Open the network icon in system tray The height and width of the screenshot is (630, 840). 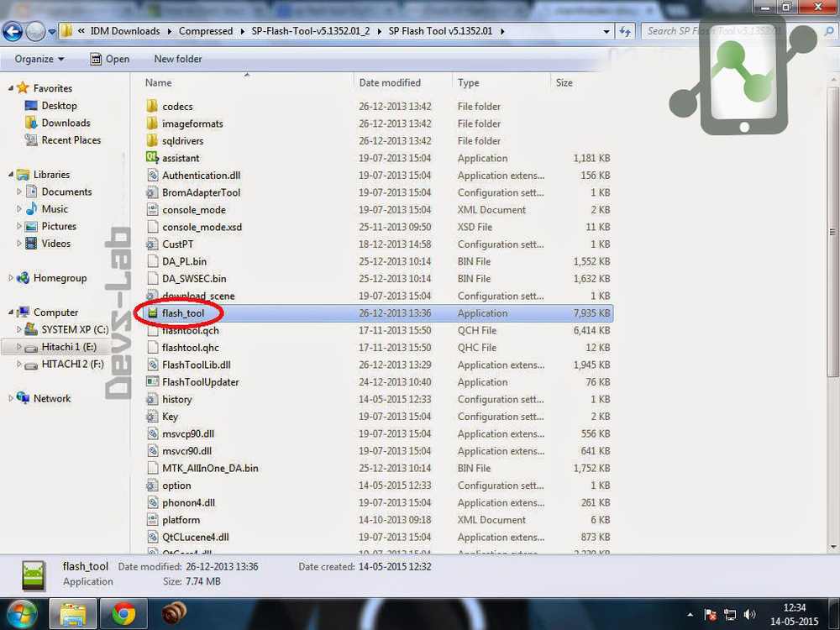(730, 615)
